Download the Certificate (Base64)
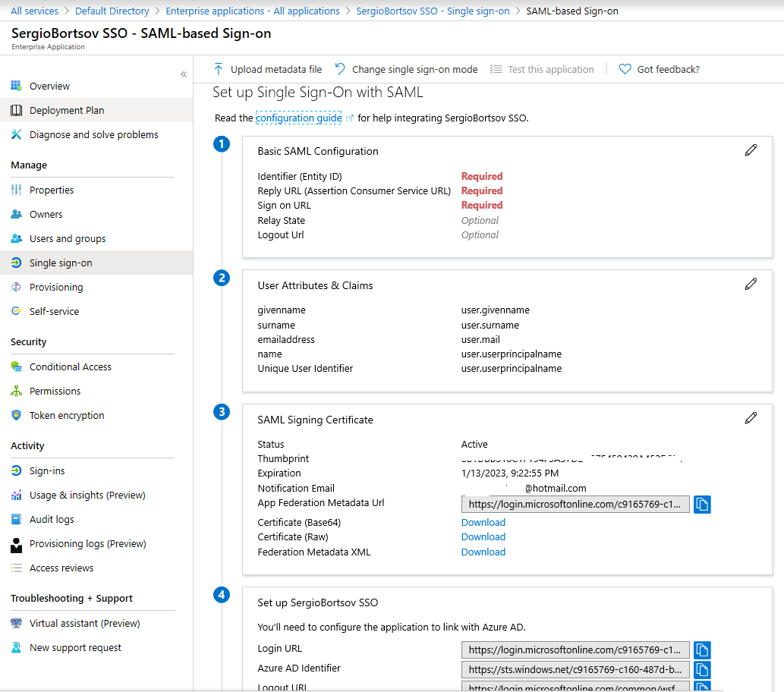Screen dimensions: 784x692 point(483,522)
